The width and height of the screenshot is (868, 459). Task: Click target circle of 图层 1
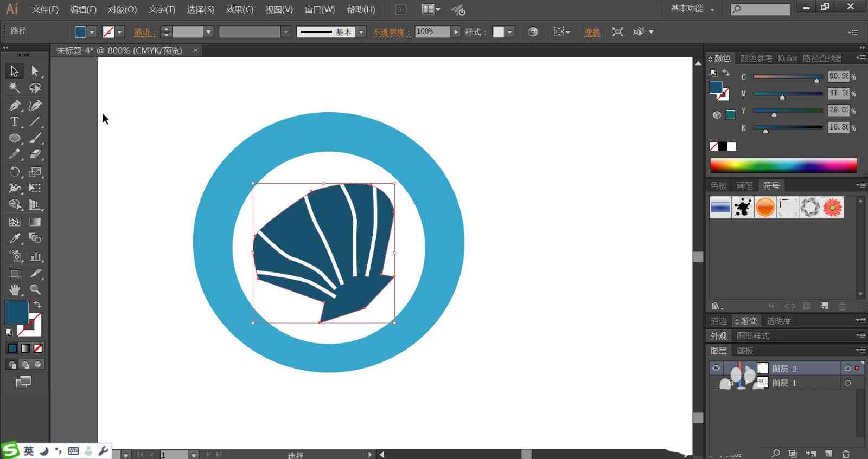click(847, 383)
